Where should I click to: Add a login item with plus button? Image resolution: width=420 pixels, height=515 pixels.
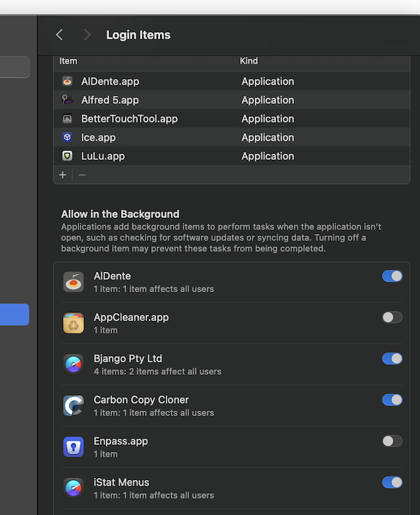(x=63, y=174)
